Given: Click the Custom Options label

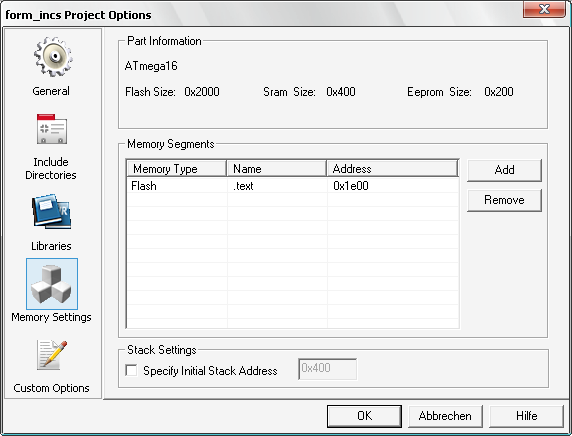Looking at the screenshot, I should (x=51, y=388).
